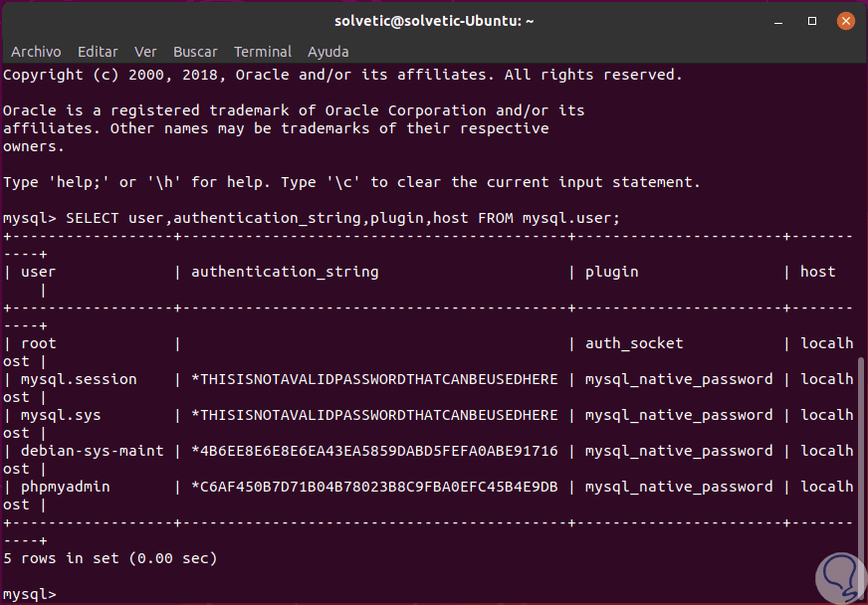
Task: Open the Editar menu
Action: (98, 52)
